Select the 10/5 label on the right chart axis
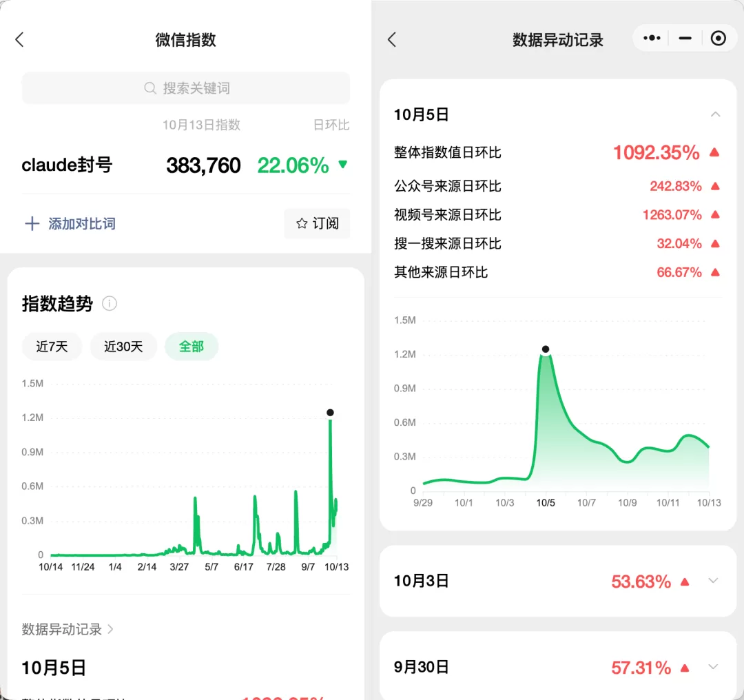 [546, 503]
